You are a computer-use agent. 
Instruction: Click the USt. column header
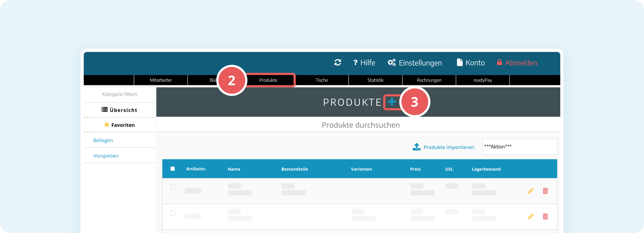[449, 169]
